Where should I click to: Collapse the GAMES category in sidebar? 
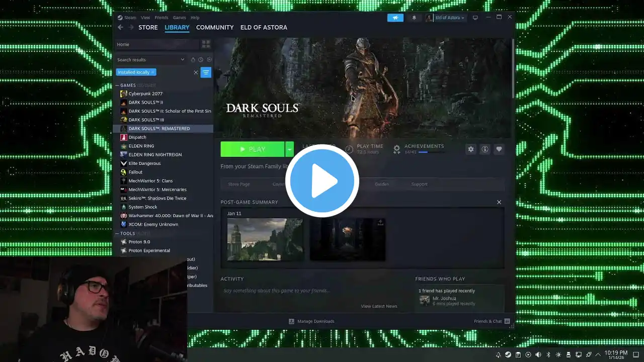point(117,85)
